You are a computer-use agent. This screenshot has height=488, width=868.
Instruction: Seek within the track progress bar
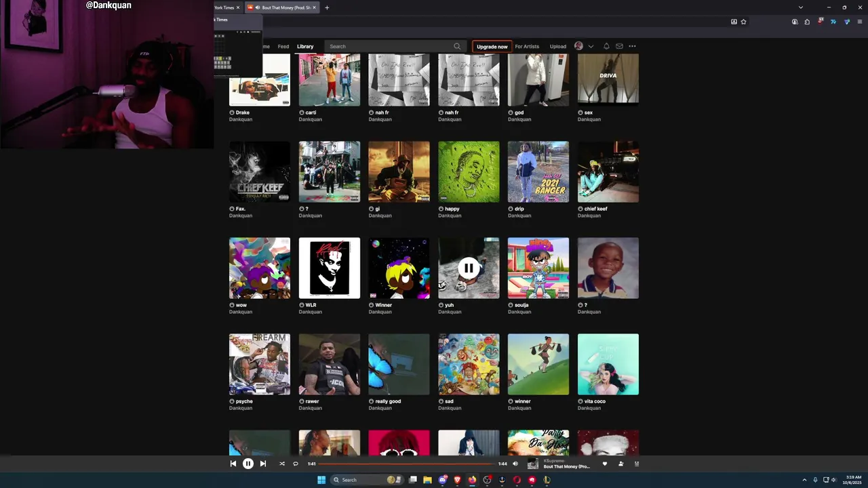coord(407,464)
